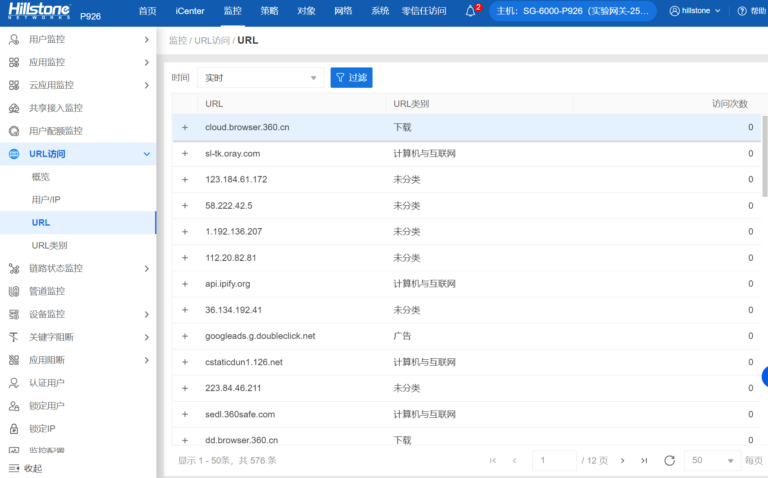Expand the 云应用监控 submenu chevron
Viewport: 768px width, 478px height.
146,85
